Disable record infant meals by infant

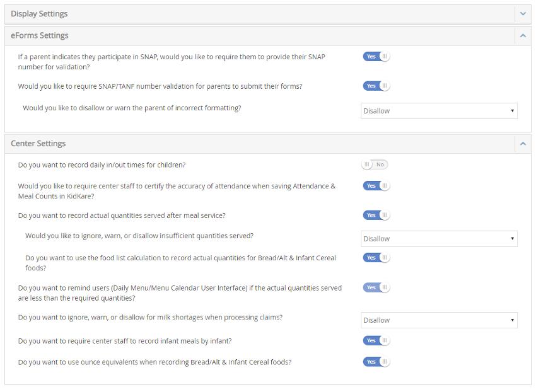tap(376, 341)
